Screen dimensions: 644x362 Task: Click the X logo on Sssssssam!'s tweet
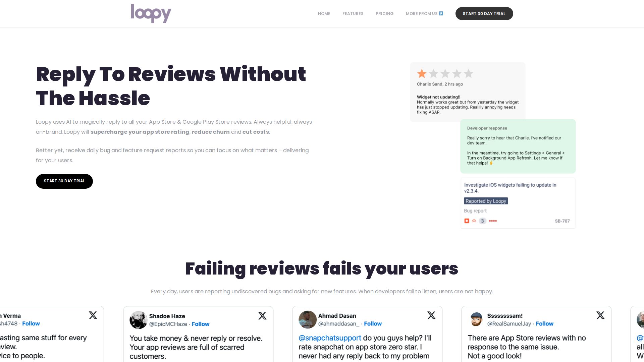click(600, 315)
